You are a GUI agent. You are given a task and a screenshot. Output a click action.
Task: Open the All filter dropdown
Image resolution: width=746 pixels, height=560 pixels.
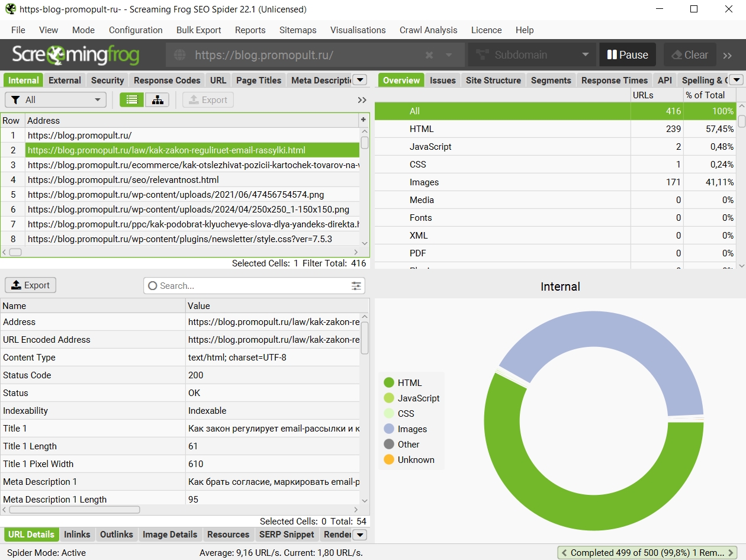pyautogui.click(x=56, y=100)
